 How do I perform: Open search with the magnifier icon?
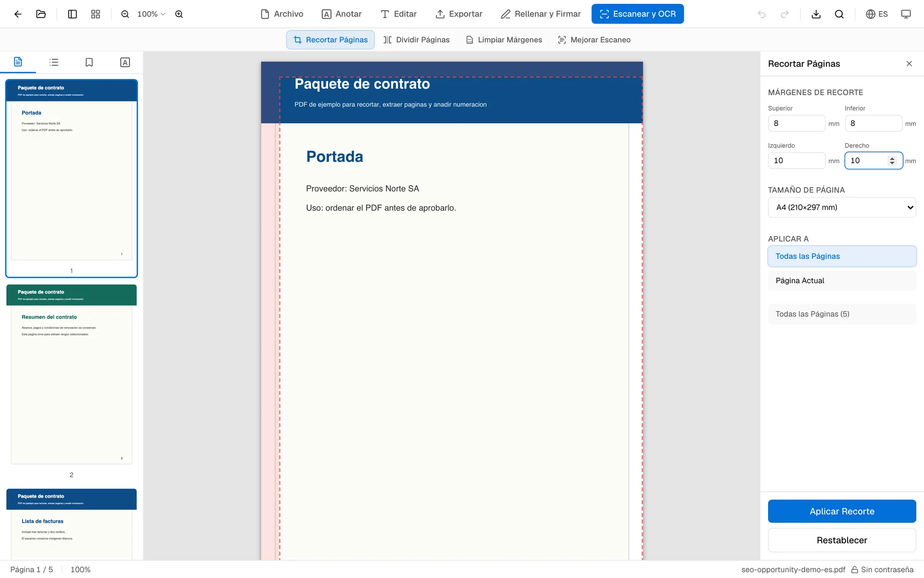[x=839, y=14]
